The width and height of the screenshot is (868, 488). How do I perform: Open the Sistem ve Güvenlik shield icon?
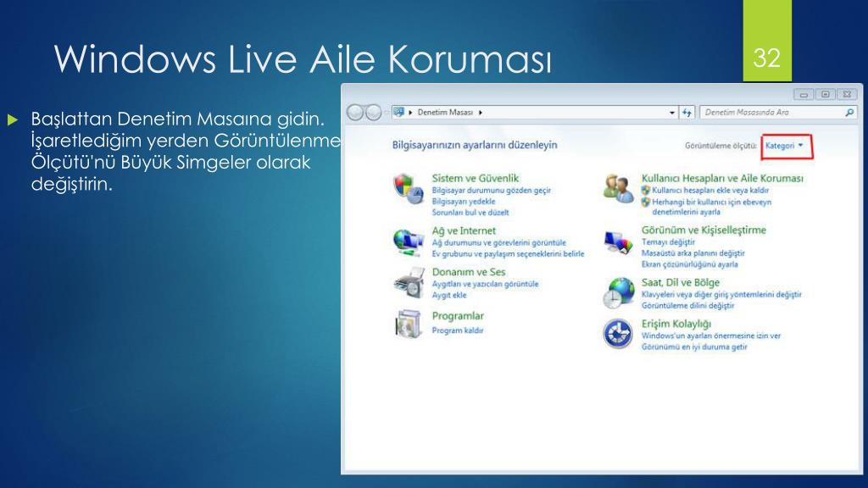coord(409,189)
